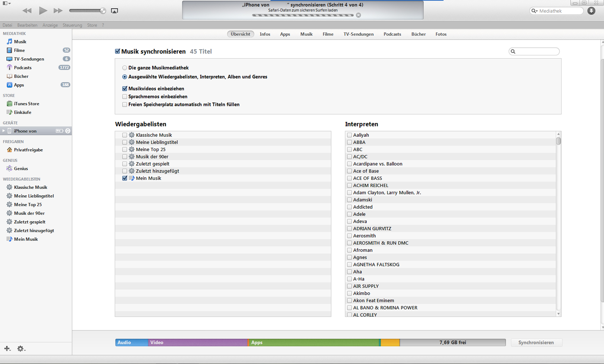Check the Klassische Musik playlist checkbox
Image resolution: width=604 pixels, height=364 pixels.
[x=125, y=135]
